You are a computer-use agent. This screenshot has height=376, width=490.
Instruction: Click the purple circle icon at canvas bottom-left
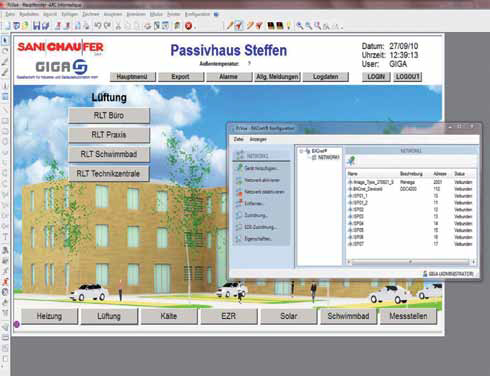17,324
